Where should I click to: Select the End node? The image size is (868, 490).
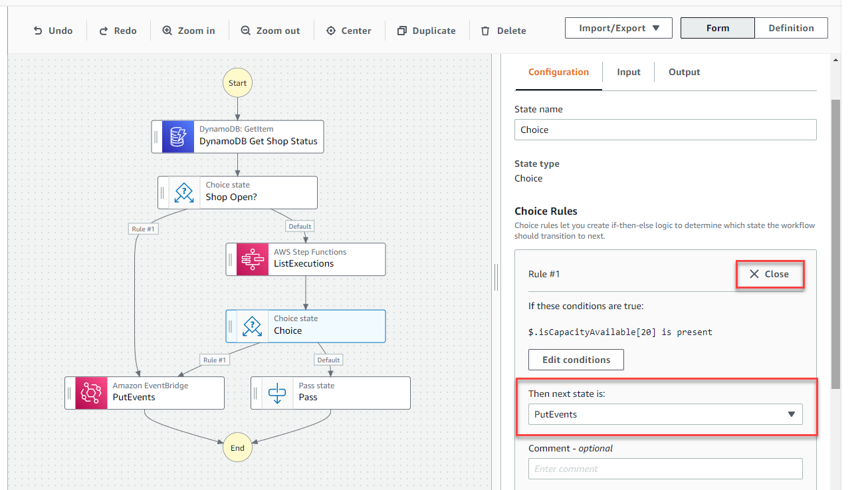click(x=237, y=448)
